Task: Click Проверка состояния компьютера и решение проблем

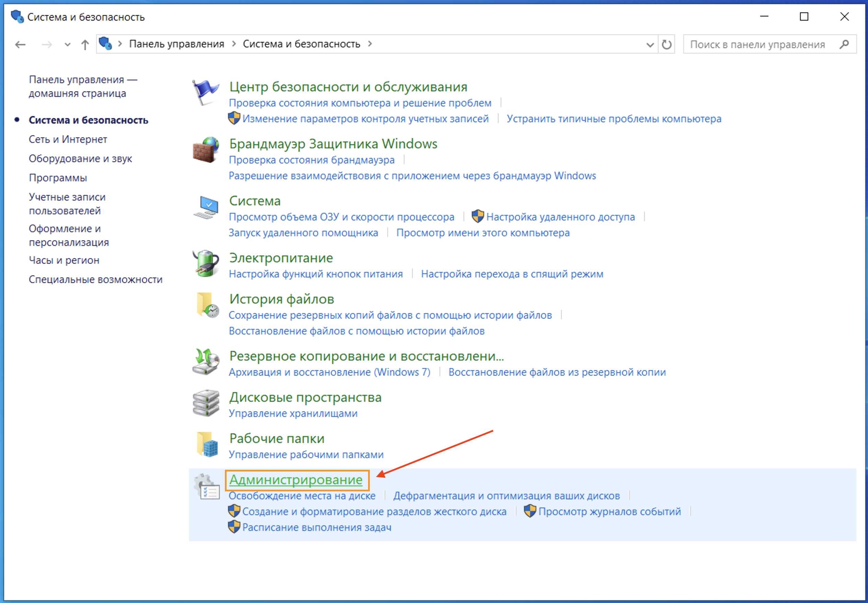Action: (360, 103)
